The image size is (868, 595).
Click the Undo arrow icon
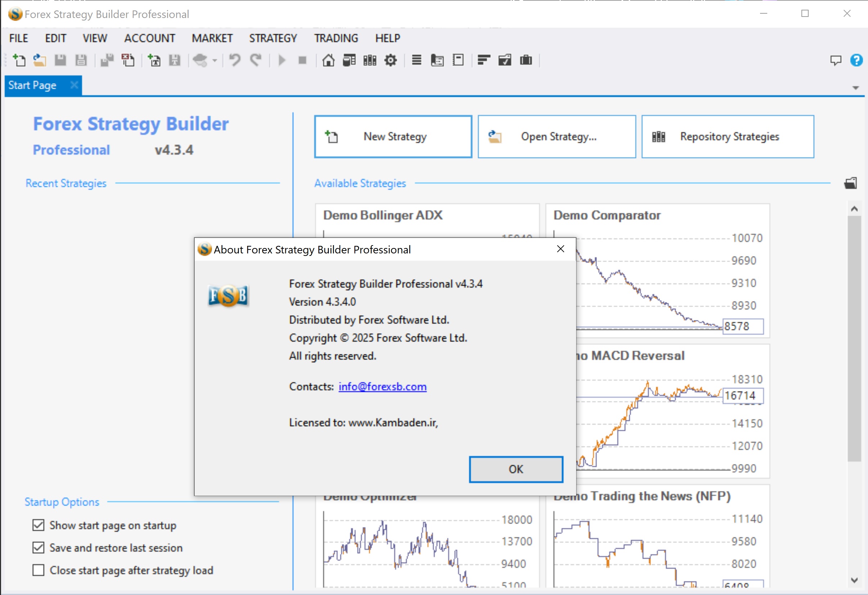pyautogui.click(x=235, y=60)
